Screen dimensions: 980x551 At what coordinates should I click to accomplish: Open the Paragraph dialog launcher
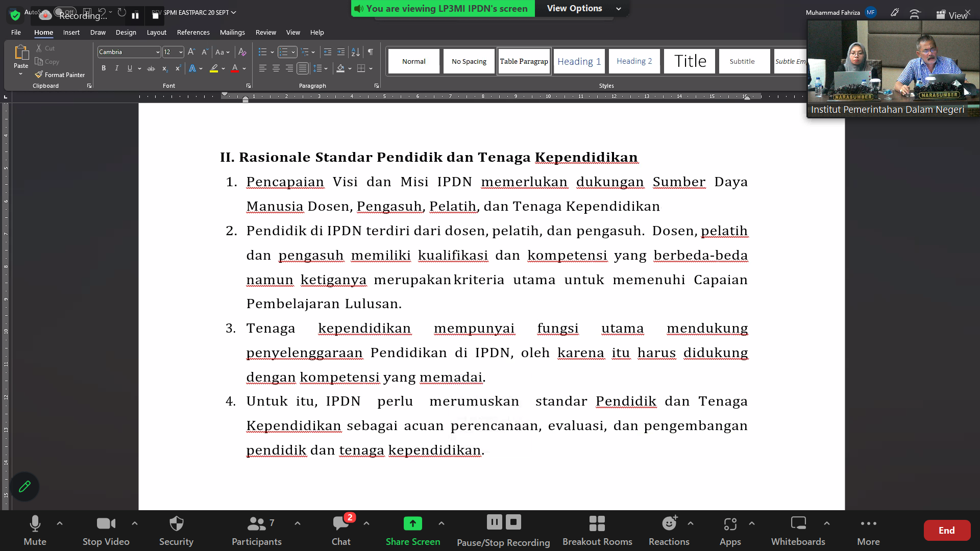coord(377,86)
